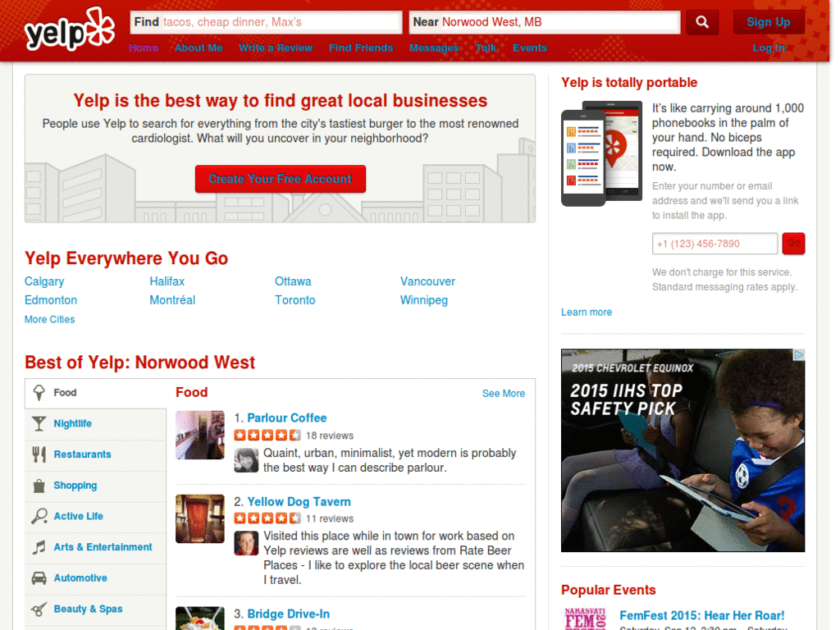
Task: Click the Find search input field
Action: (x=267, y=22)
